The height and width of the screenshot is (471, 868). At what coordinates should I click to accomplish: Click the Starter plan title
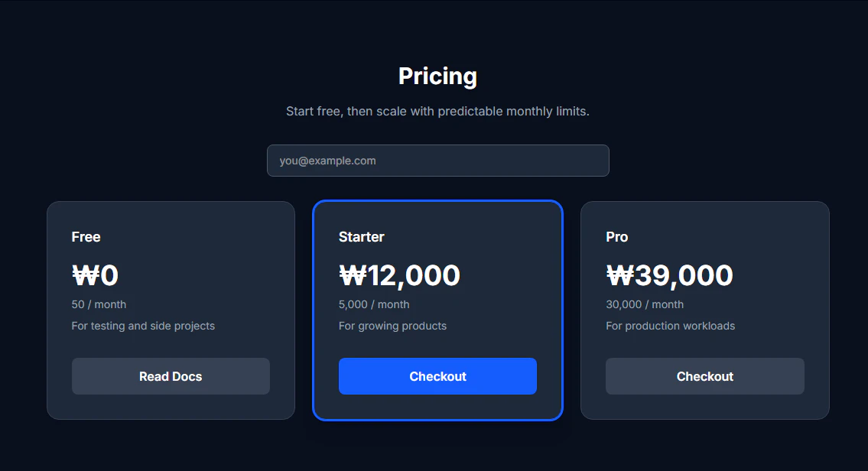pyautogui.click(x=361, y=237)
